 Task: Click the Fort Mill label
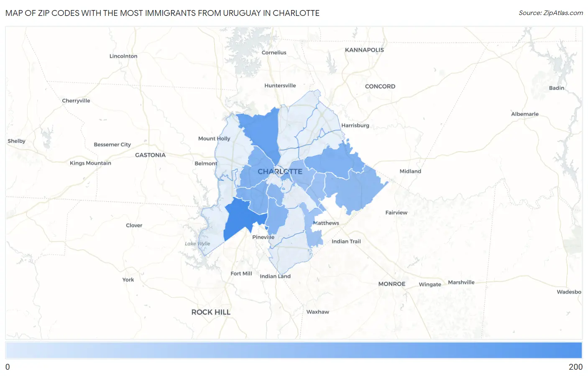(241, 274)
